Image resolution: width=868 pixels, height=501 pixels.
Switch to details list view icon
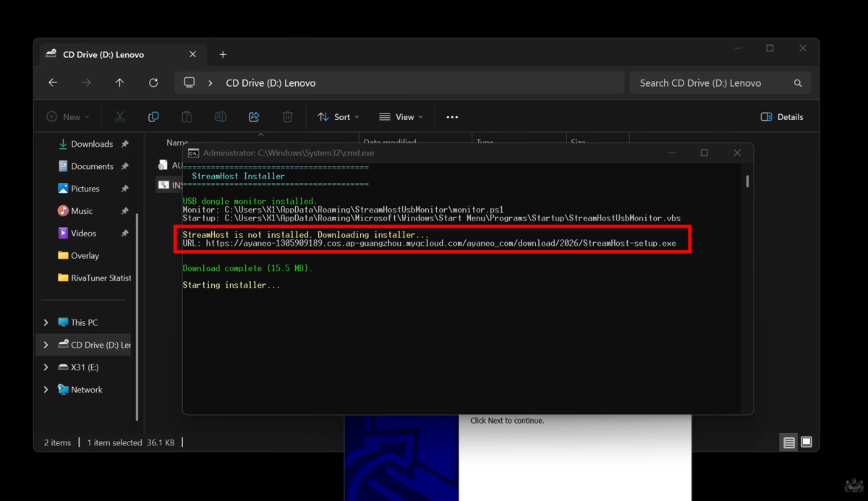point(789,442)
